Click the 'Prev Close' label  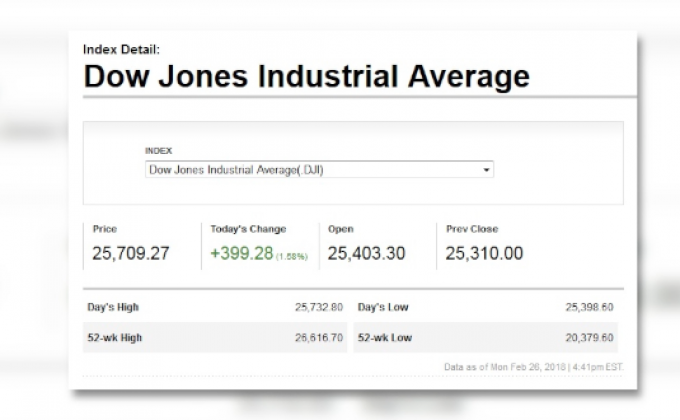(x=472, y=229)
